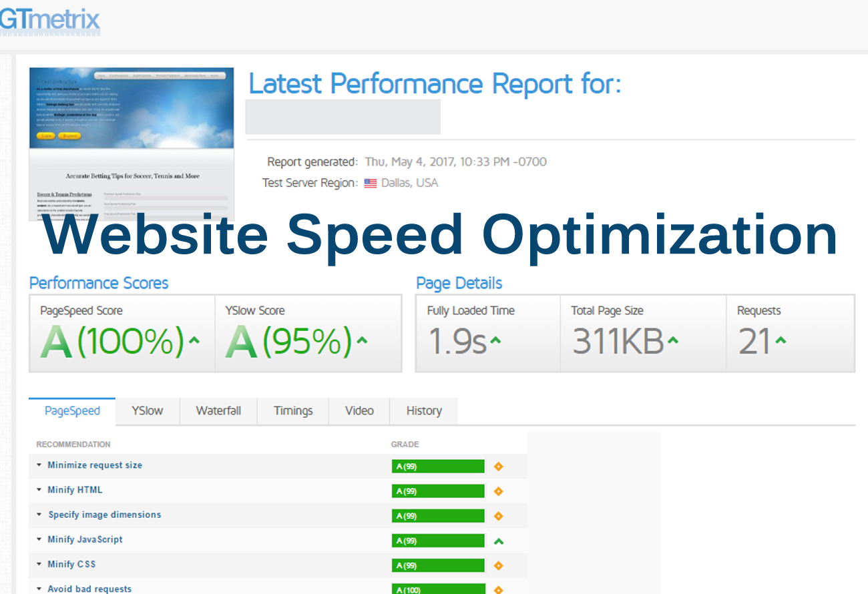Show the History tab
The width and height of the screenshot is (868, 594).
(x=424, y=411)
